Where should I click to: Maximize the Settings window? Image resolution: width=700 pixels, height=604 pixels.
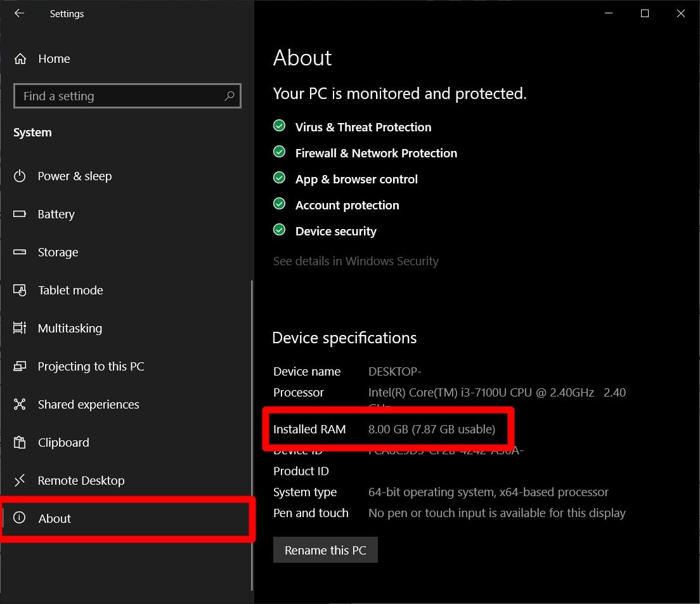coord(645,13)
